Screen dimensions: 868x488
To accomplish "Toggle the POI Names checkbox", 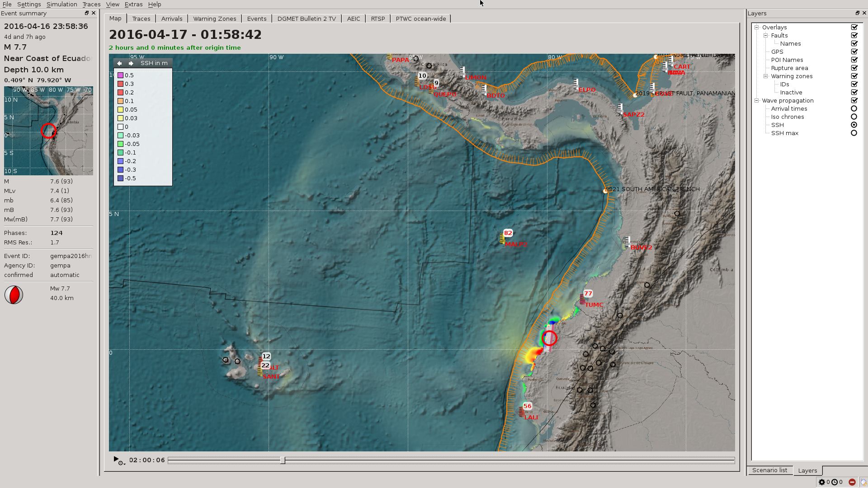I will point(854,60).
